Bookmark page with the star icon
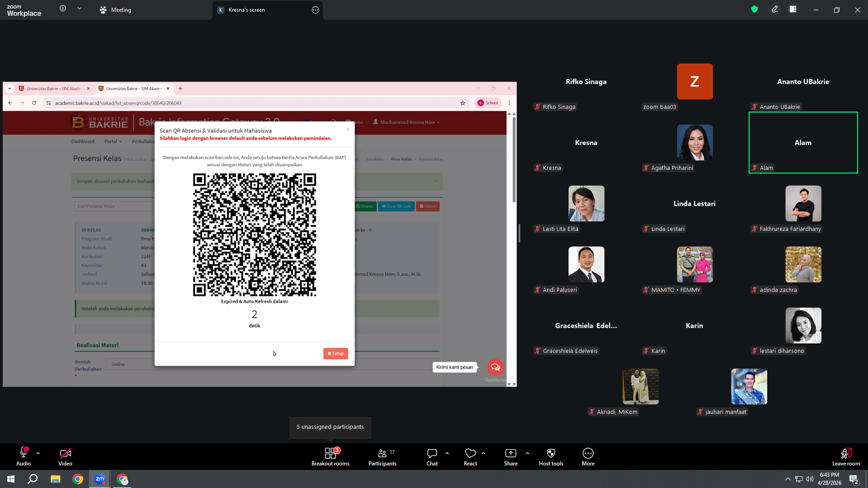This screenshot has width=868, height=488. 463,103
